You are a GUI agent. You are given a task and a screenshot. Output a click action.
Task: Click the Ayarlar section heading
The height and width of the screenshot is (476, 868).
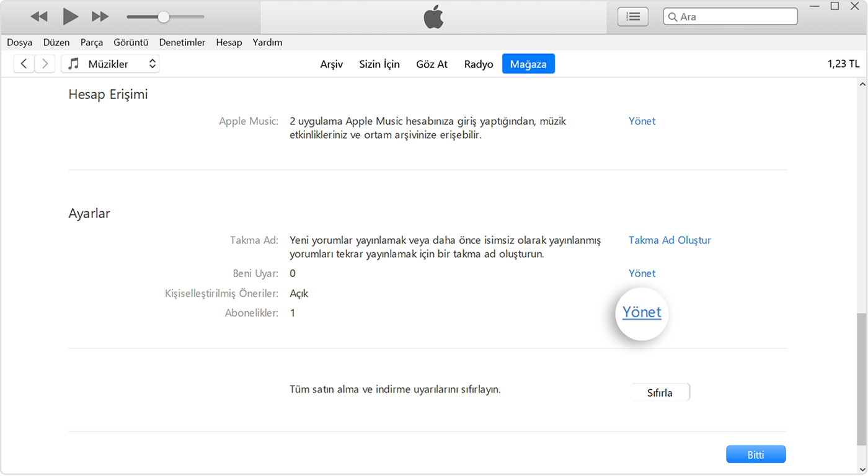[x=89, y=213]
